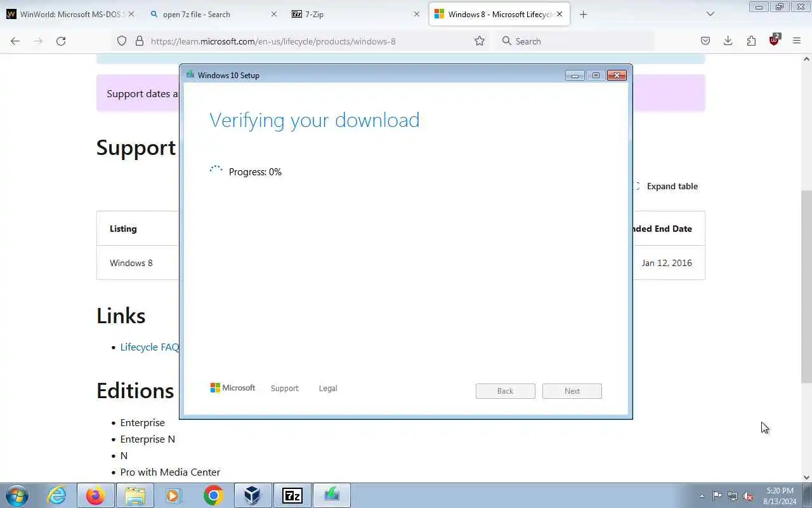Open the Action Center flag icon
The image size is (812, 508).
tap(717, 496)
